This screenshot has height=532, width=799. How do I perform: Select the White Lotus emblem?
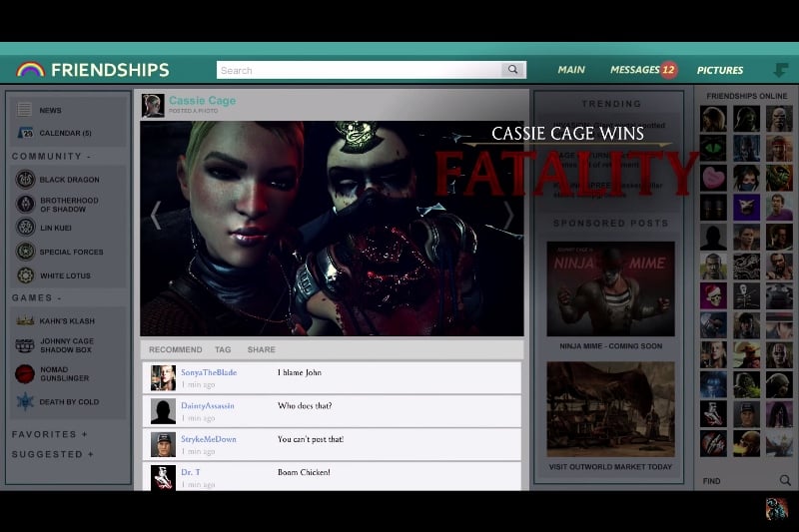(25, 275)
